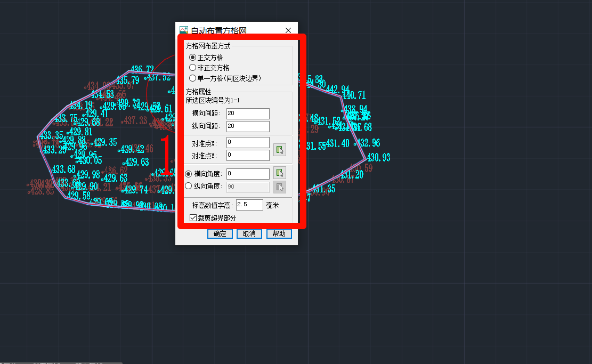The height and width of the screenshot is (364, 592).
Task: Click elevation label 429.74 in drawing
Action: 135,190
